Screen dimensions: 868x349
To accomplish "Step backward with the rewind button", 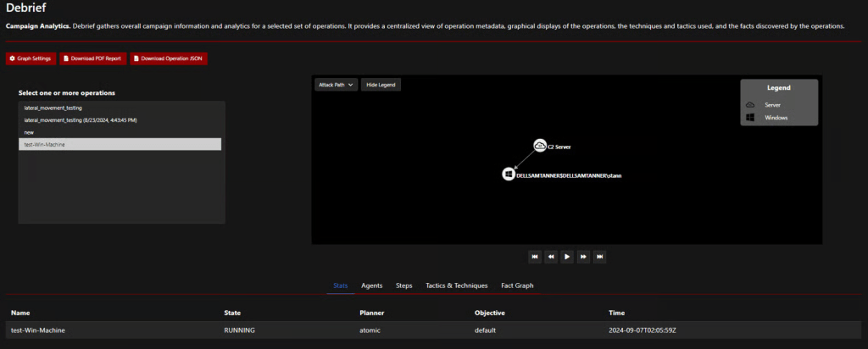I will click(x=551, y=256).
